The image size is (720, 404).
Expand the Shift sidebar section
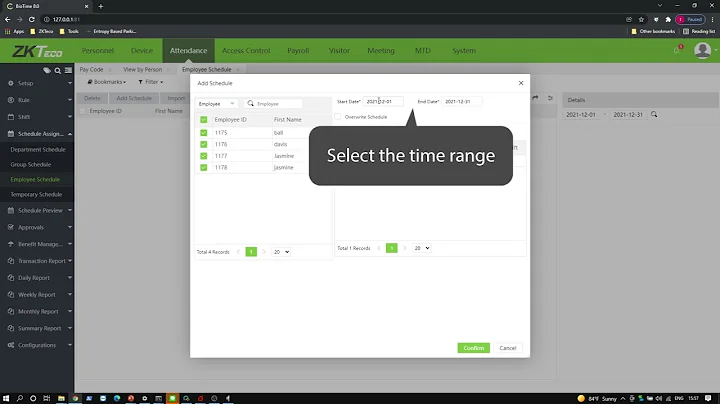pyautogui.click(x=37, y=117)
